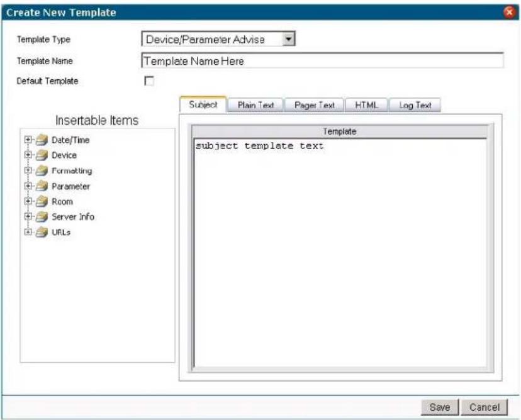Viewport: 521px width, 420px height.
Task: Click the Save button
Action: (x=440, y=407)
